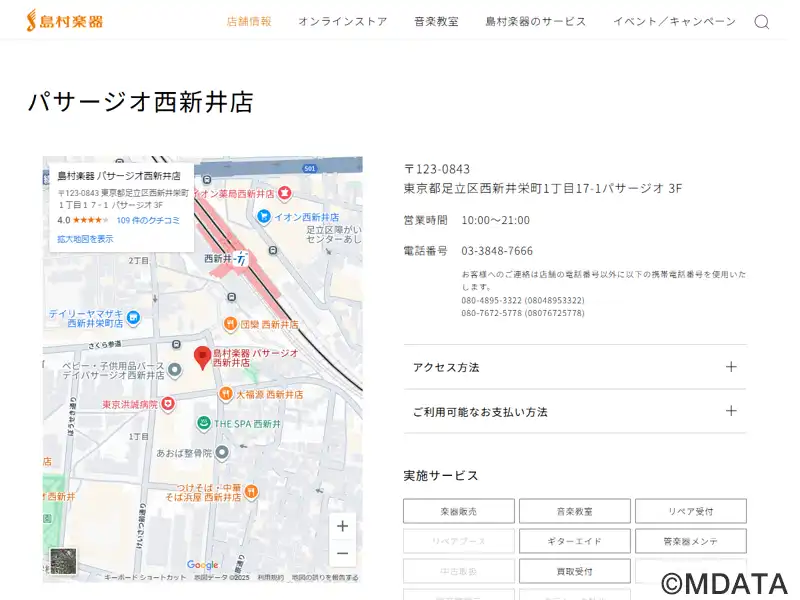This screenshot has height=600, width=800.
Task: Click the 音楽教室 service button
Action: [x=574, y=511]
